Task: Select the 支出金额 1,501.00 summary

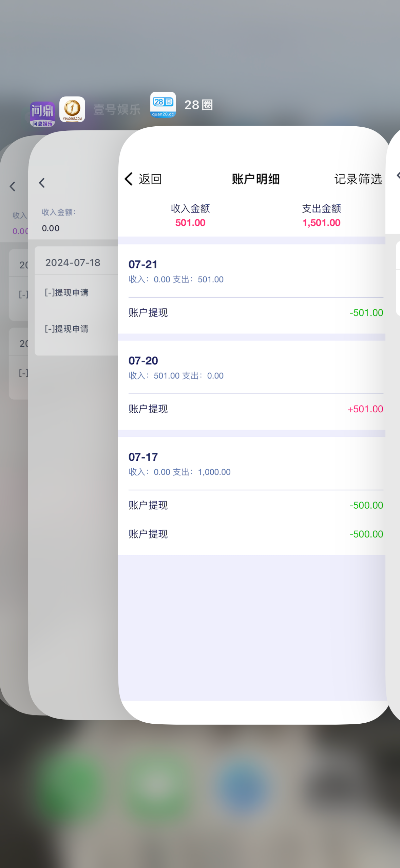Action: click(321, 216)
